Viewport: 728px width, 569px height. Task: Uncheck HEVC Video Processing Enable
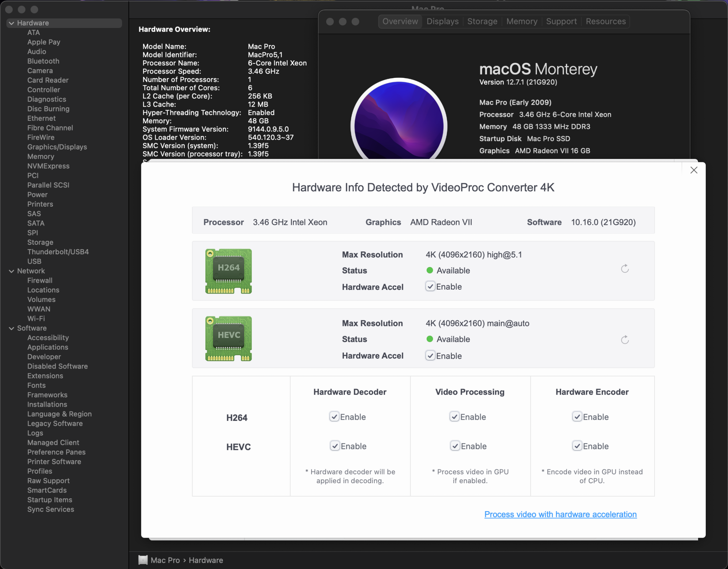click(455, 446)
